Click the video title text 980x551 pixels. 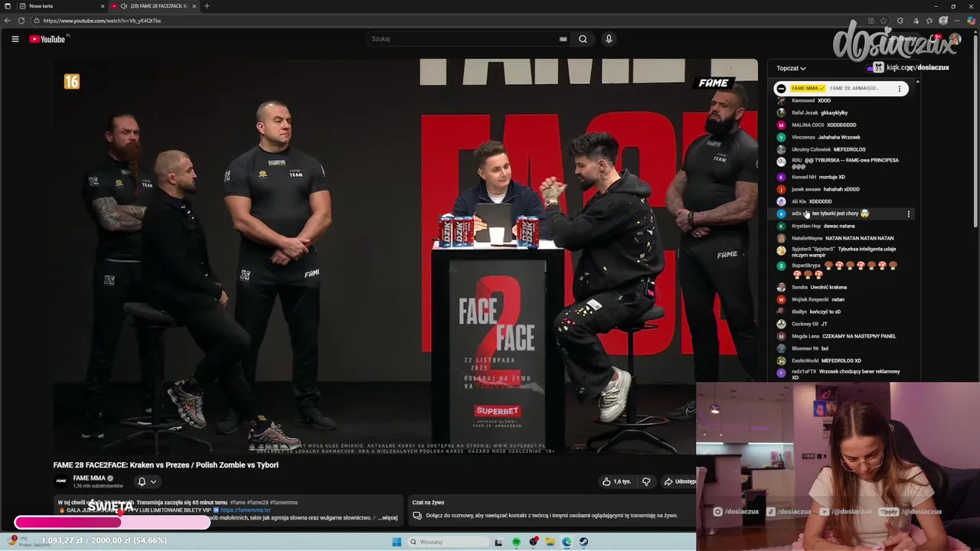coord(165,465)
